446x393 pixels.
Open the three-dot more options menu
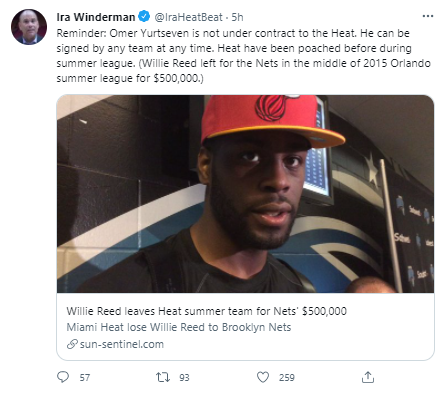(428, 16)
